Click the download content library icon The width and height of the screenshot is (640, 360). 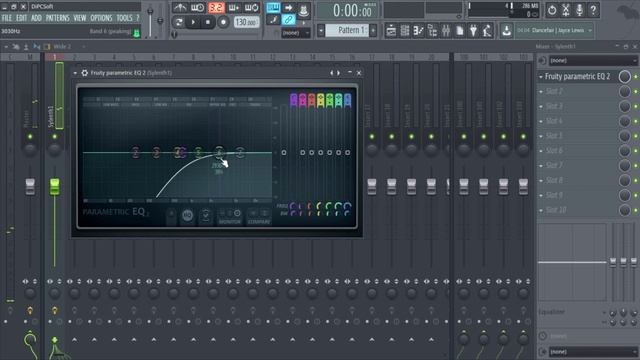[507, 31]
